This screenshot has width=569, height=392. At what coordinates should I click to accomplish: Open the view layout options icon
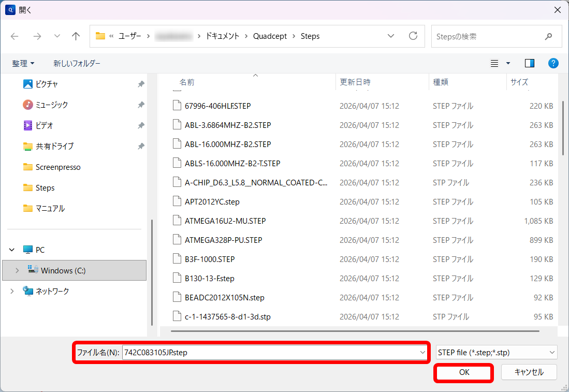(494, 63)
